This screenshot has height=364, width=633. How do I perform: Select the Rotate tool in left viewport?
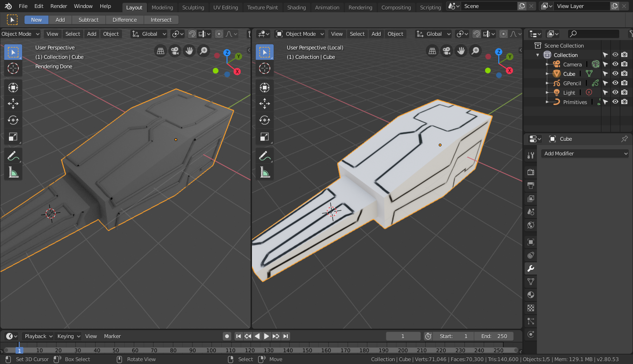point(13,120)
